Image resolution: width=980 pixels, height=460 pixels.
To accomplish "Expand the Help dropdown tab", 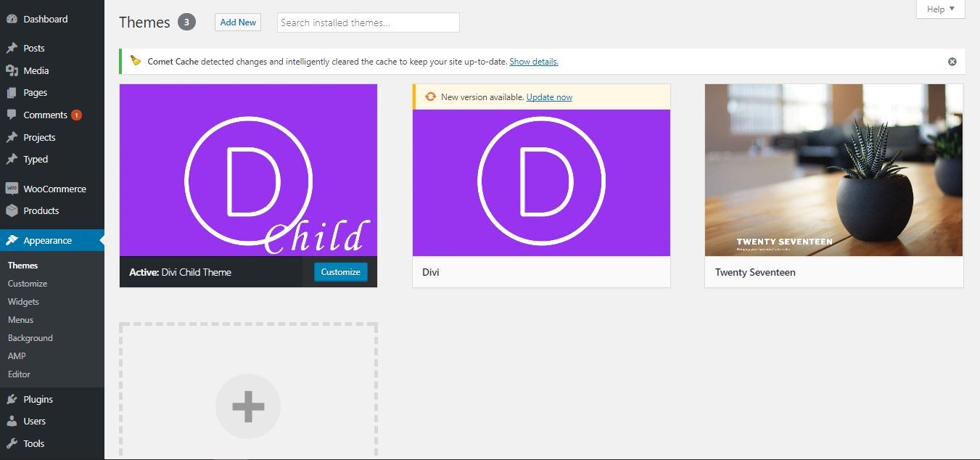I will (x=941, y=9).
